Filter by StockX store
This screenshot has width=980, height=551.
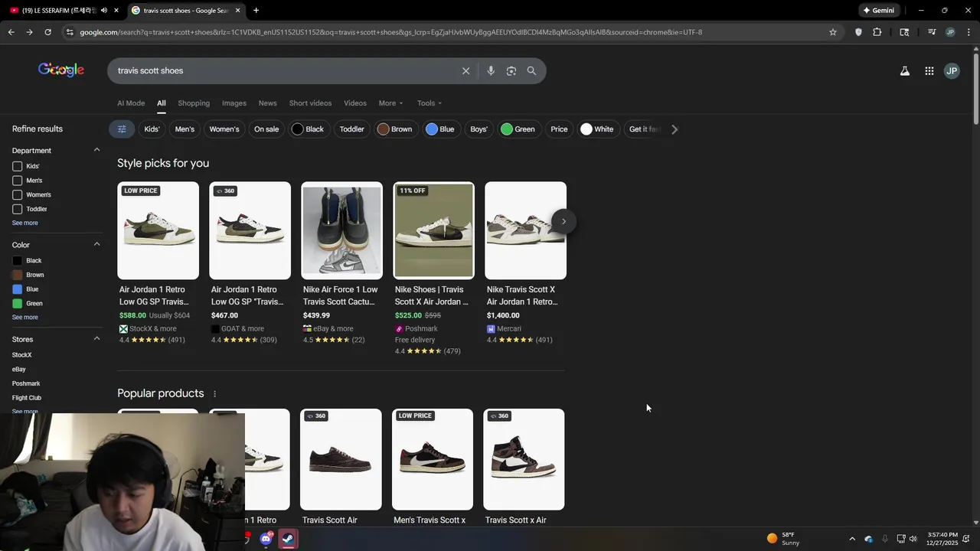click(21, 355)
